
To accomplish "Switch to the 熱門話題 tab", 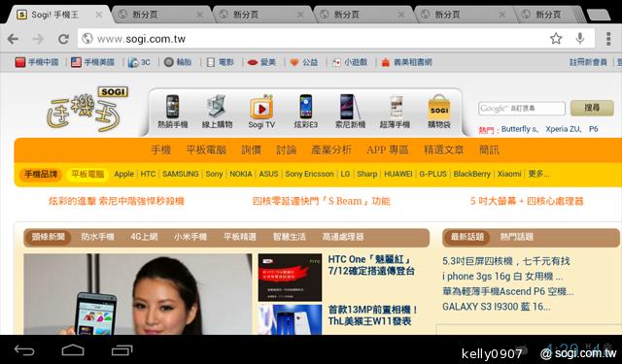I will tap(516, 237).
